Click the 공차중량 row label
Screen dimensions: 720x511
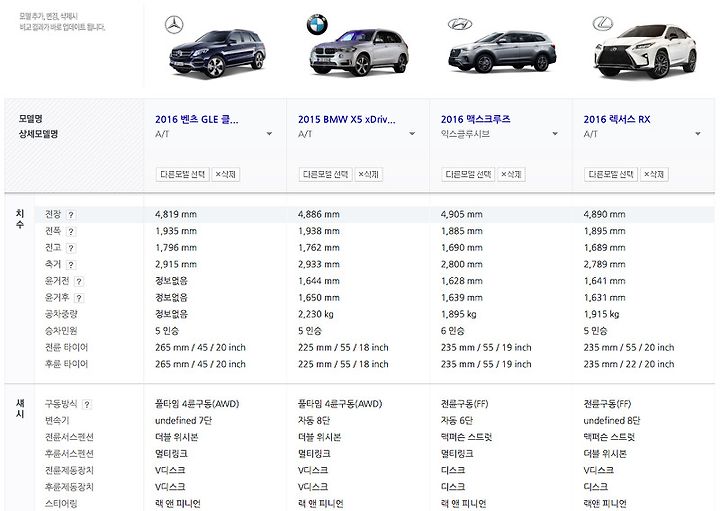[61, 314]
